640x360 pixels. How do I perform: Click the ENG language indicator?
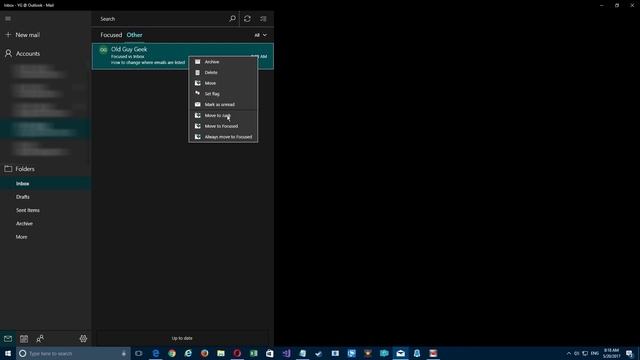point(595,353)
